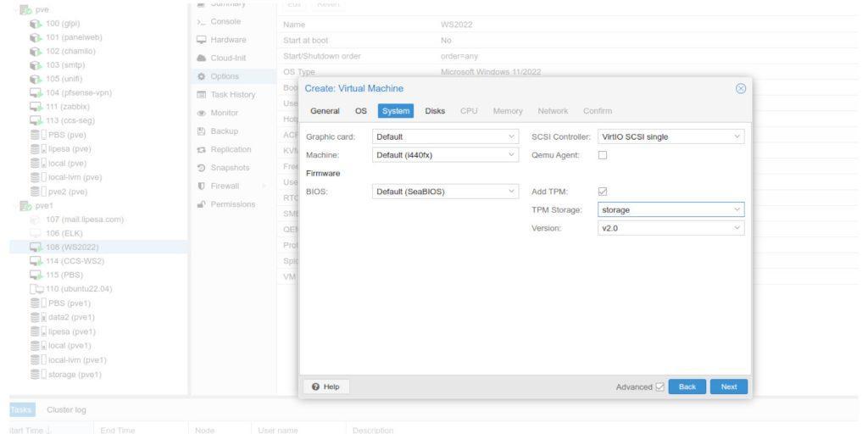
Task: Click the Backup floppy icon
Action: [202, 131]
